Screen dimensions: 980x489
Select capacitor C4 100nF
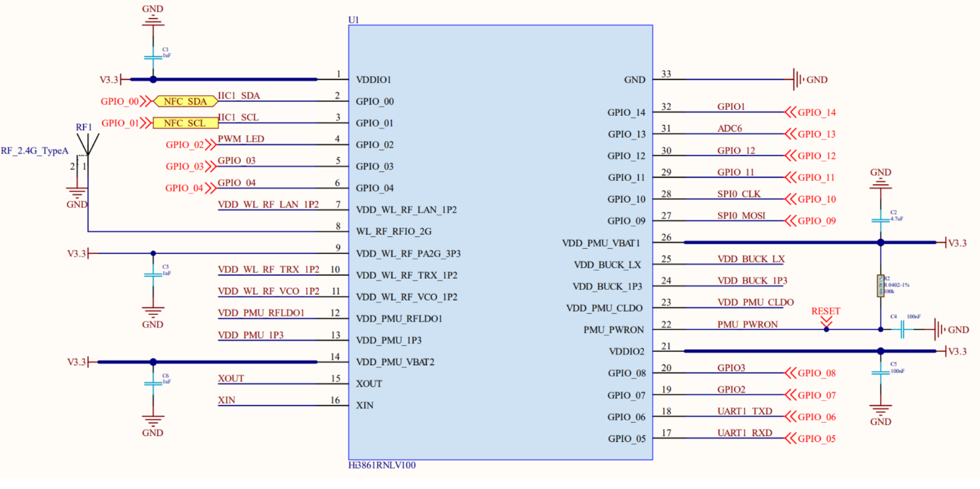[901, 329]
